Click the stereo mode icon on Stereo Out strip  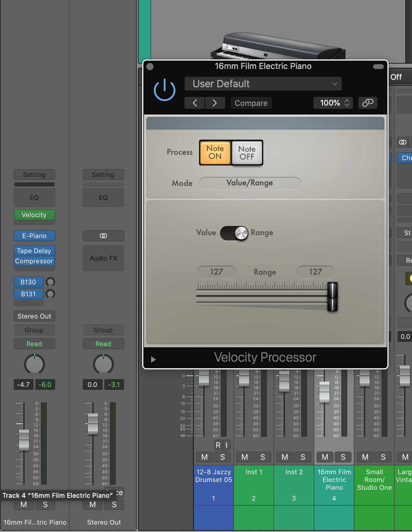(103, 236)
